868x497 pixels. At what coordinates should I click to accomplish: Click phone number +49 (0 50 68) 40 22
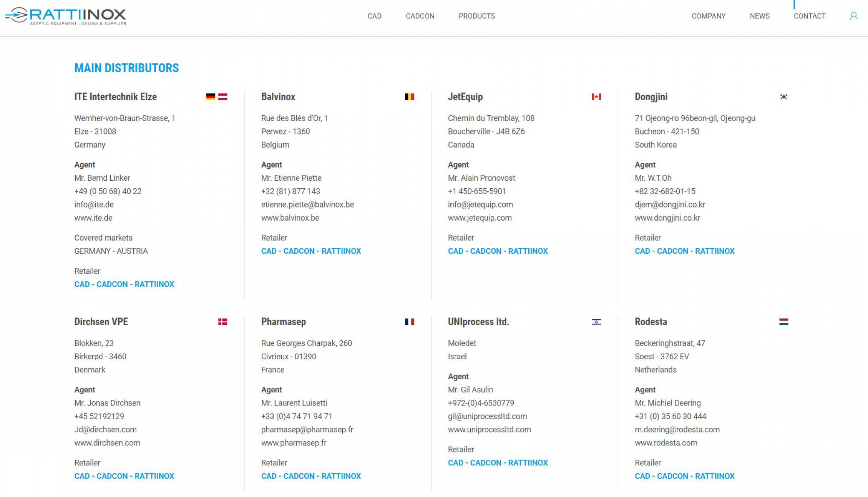[x=108, y=191]
